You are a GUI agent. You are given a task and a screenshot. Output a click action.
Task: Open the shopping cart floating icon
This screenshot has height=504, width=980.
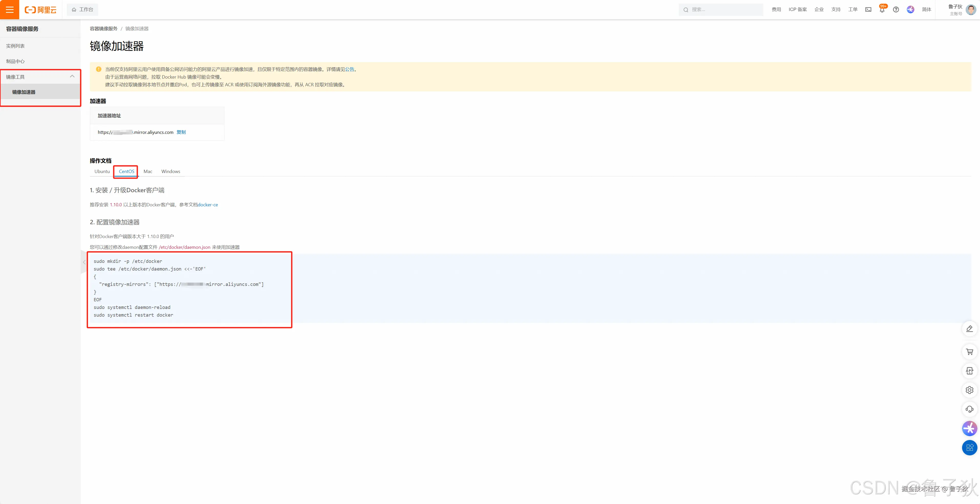click(x=969, y=352)
